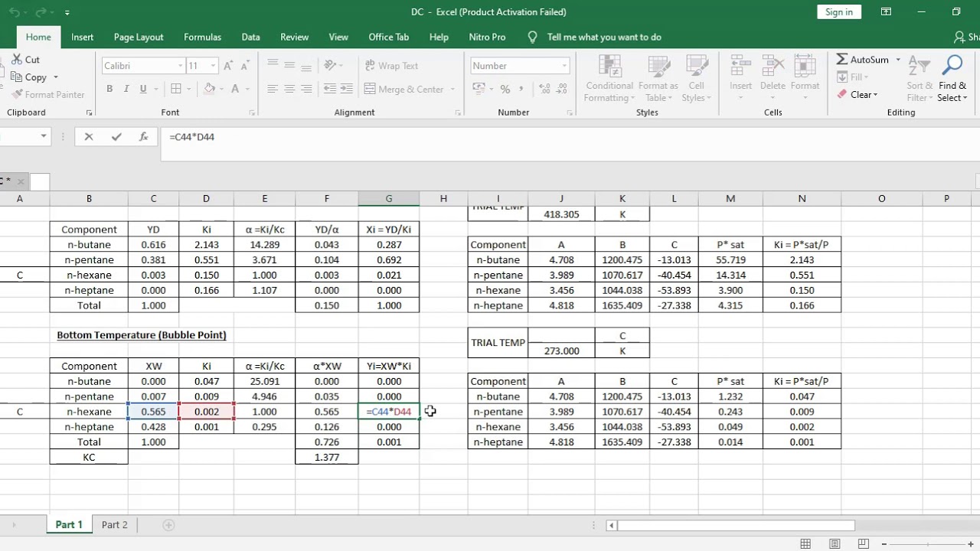Toggle Wrap Text
The width and height of the screenshot is (980, 551).
coord(391,66)
